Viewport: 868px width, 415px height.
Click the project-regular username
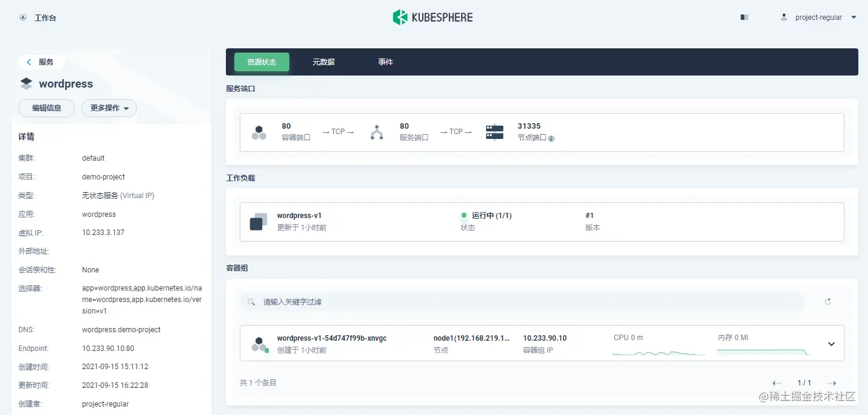tap(818, 18)
